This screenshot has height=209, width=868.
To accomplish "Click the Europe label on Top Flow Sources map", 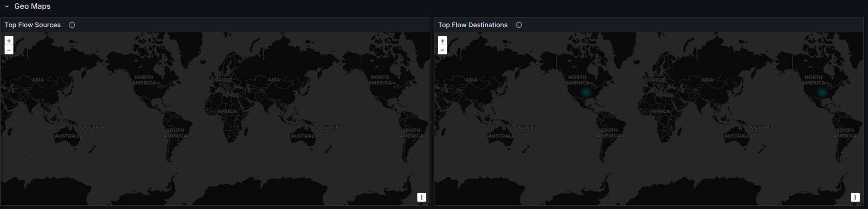I will (222, 80).
